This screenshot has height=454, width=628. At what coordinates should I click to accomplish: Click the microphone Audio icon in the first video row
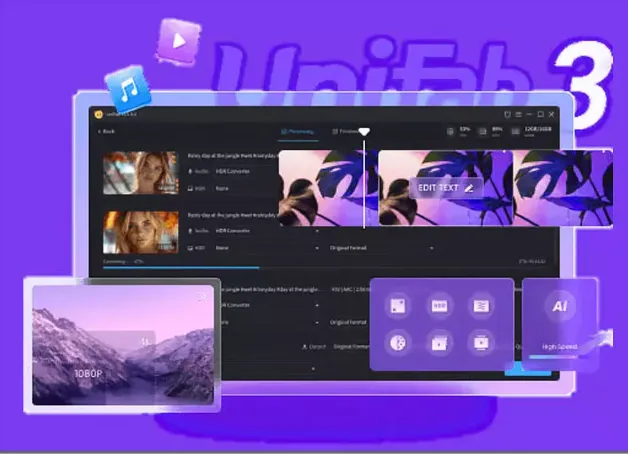pos(190,171)
